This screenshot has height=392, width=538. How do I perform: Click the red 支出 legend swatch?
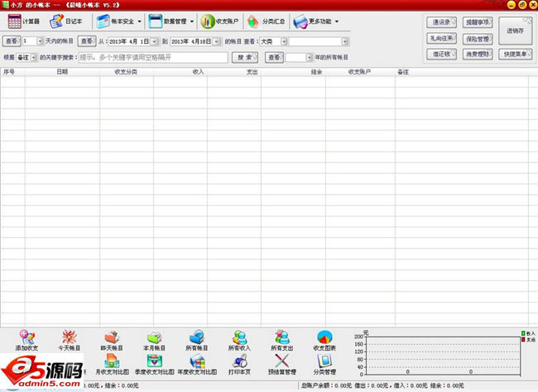(x=523, y=339)
